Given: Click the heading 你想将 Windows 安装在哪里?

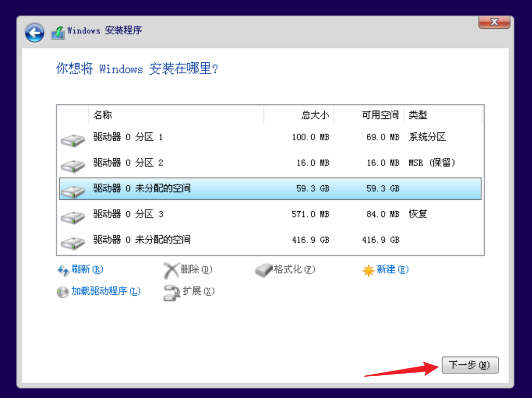Looking at the screenshot, I should 137,69.
